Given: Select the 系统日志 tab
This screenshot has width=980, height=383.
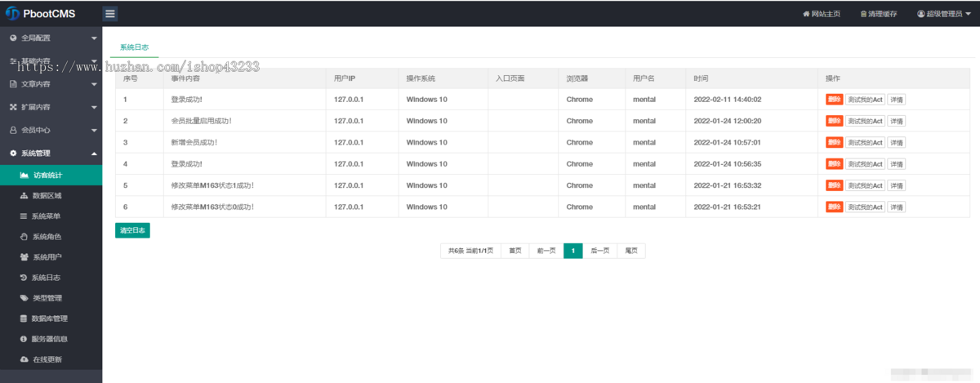Looking at the screenshot, I should 134,47.
